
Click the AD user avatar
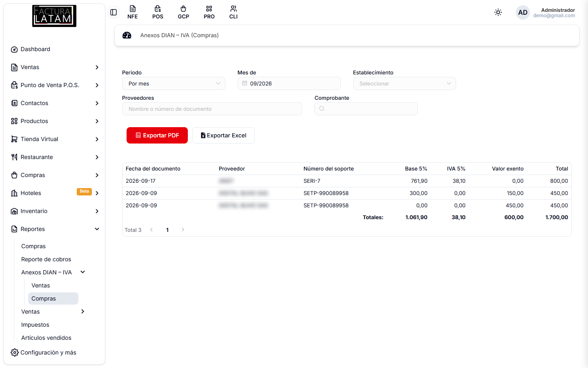click(523, 12)
